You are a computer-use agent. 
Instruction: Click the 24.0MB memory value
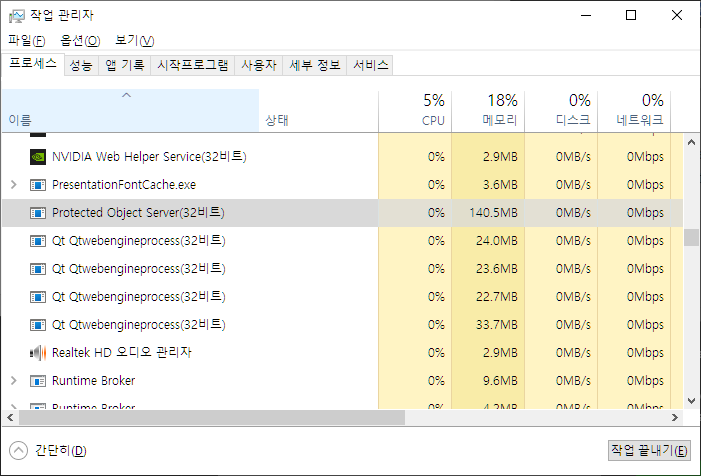(x=496, y=241)
